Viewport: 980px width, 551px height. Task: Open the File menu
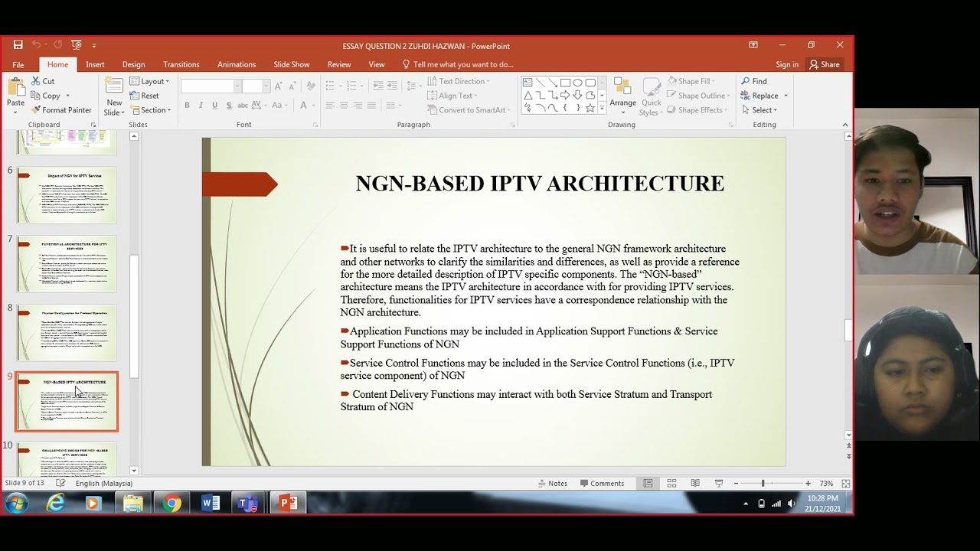tap(18, 64)
